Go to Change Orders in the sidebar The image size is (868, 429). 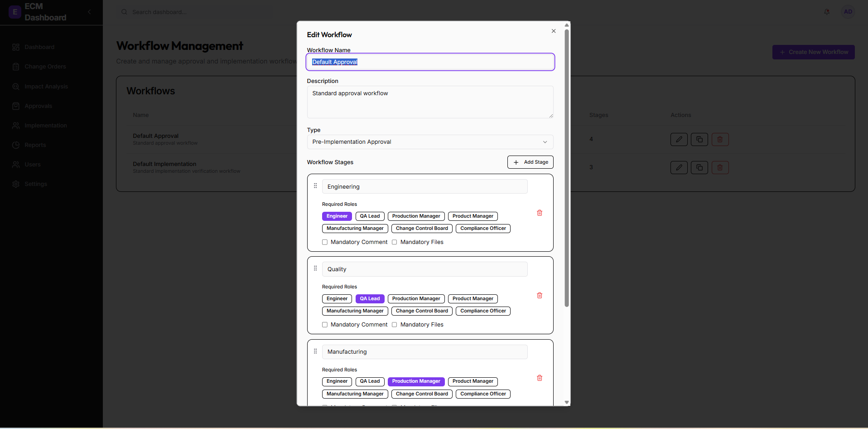[44, 67]
